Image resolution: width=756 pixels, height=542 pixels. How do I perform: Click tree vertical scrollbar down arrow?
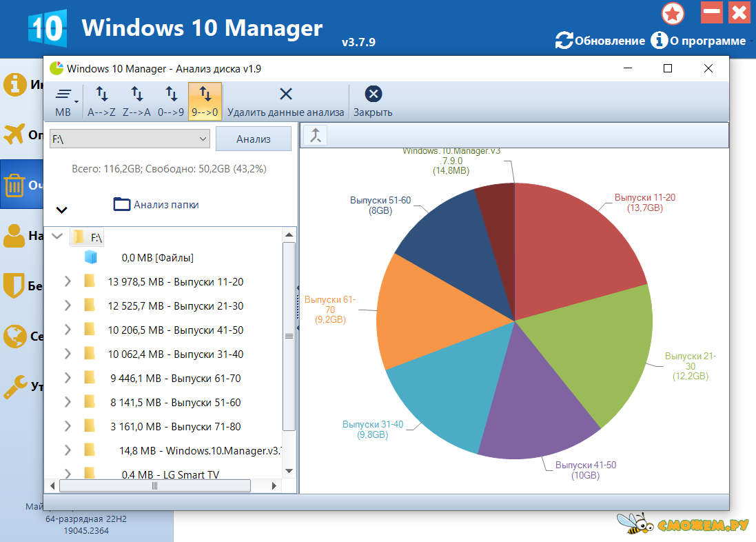click(x=289, y=471)
